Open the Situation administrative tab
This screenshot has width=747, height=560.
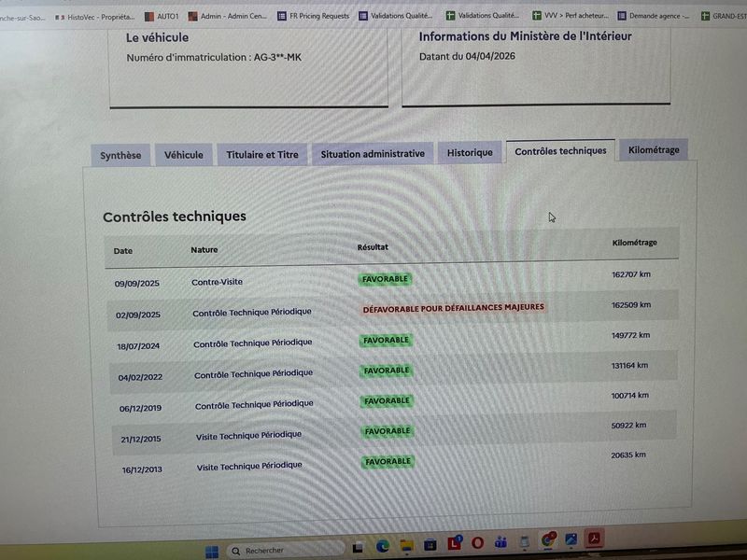pos(373,154)
